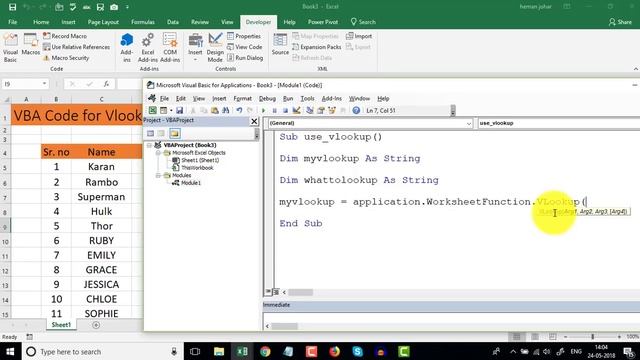This screenshot has height=360, width=640.
Task: Open the use_vlookup procedure dropdown
Action: [559, 123]
